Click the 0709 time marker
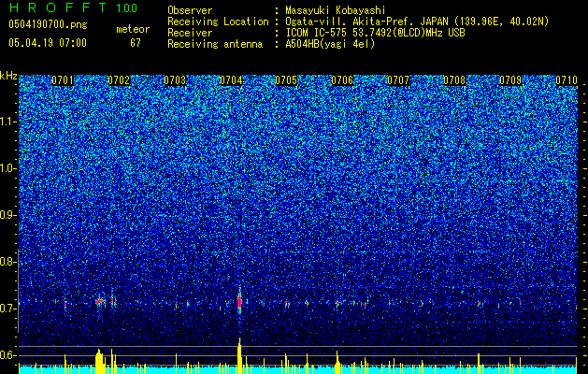This screenshot has height=374, width=588. [510, 80]
